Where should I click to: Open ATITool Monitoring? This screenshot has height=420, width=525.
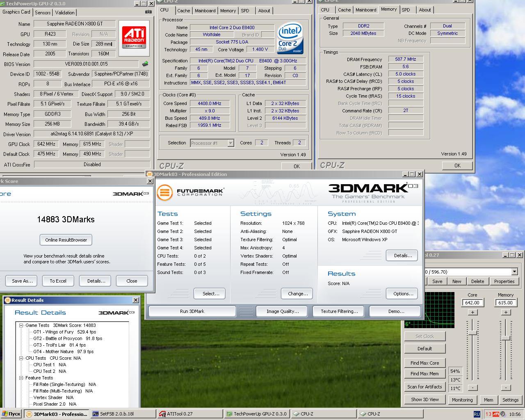pyautogui.click(x=462, y=400)
